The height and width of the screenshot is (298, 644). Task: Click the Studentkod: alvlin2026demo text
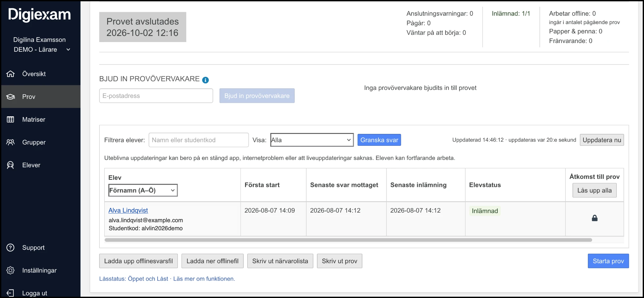click(146, 228)
